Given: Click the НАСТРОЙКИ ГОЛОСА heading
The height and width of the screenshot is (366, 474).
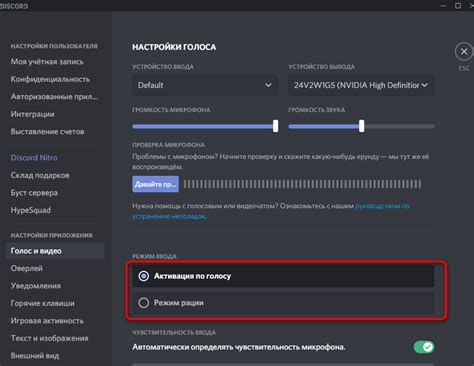Looking at the screenshot, I should [x=174, y=47].
